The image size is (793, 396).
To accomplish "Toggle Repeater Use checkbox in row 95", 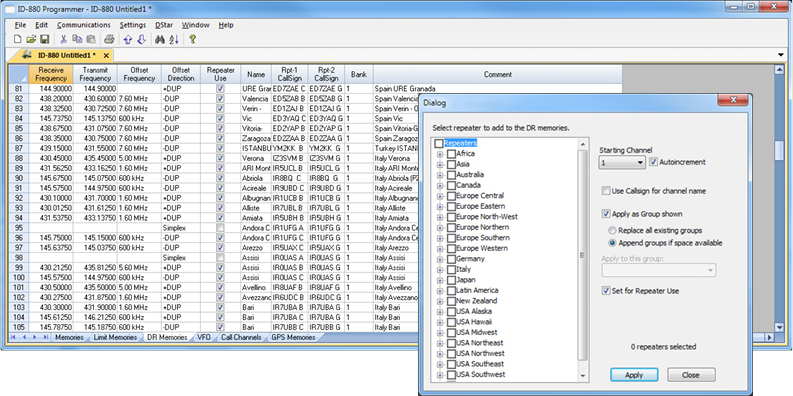I will pos(220,228).
